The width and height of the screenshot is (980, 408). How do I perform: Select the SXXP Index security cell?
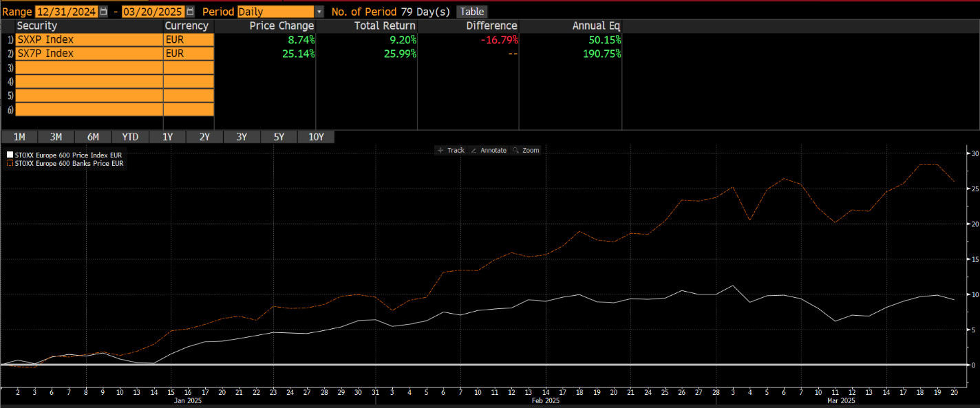click(x=88, y=40)
